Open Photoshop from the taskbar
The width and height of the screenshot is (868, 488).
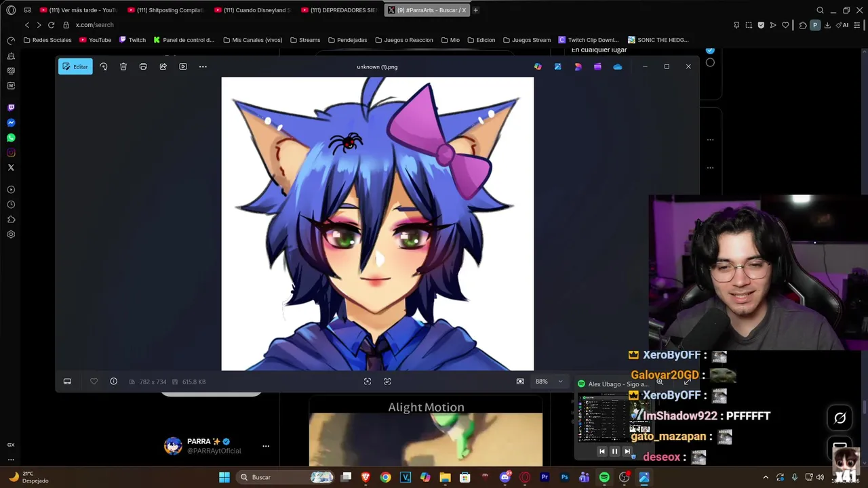[564, 477]
